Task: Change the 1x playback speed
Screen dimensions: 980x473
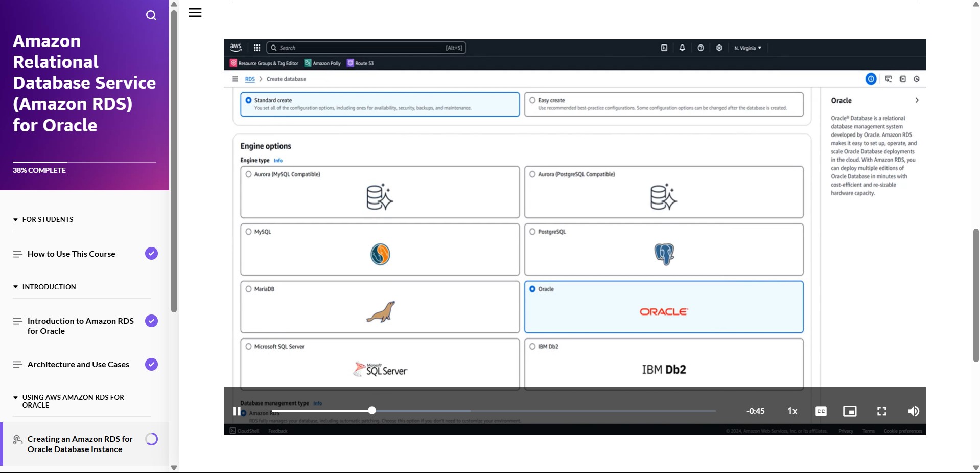Action: tap(792, 411)
